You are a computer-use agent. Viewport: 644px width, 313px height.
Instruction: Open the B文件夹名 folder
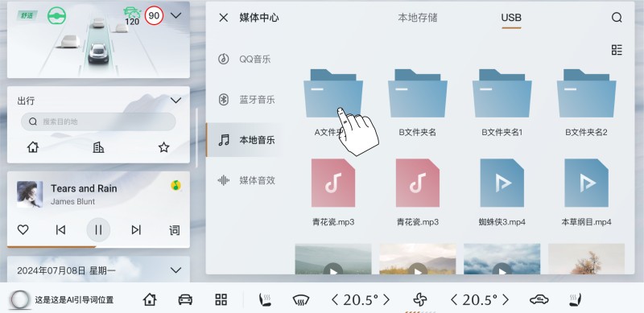(417, 103)
